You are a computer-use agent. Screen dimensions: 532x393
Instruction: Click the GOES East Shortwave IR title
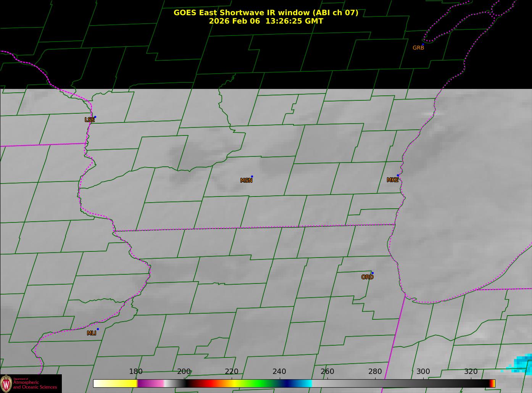click(x=266, y=13)
